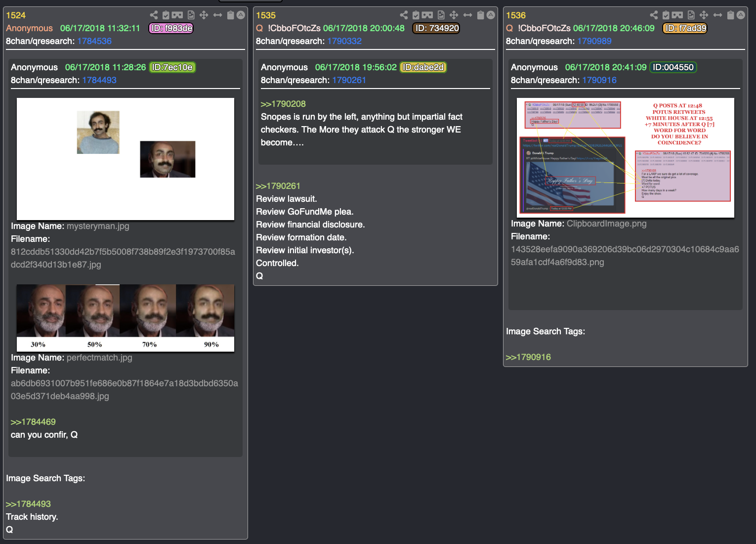Open the mysteryman.jpg image thumbnail
The image size is (756, 544).
point(126,159)
